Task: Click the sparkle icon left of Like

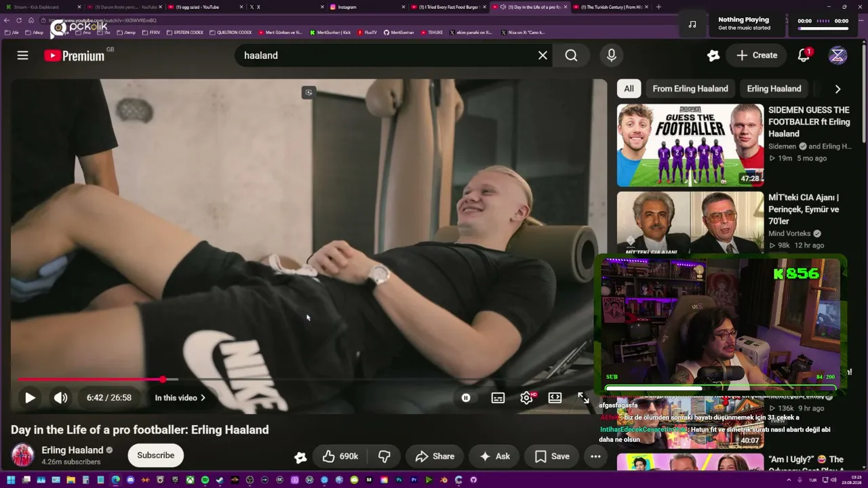Action: point(300,457)
